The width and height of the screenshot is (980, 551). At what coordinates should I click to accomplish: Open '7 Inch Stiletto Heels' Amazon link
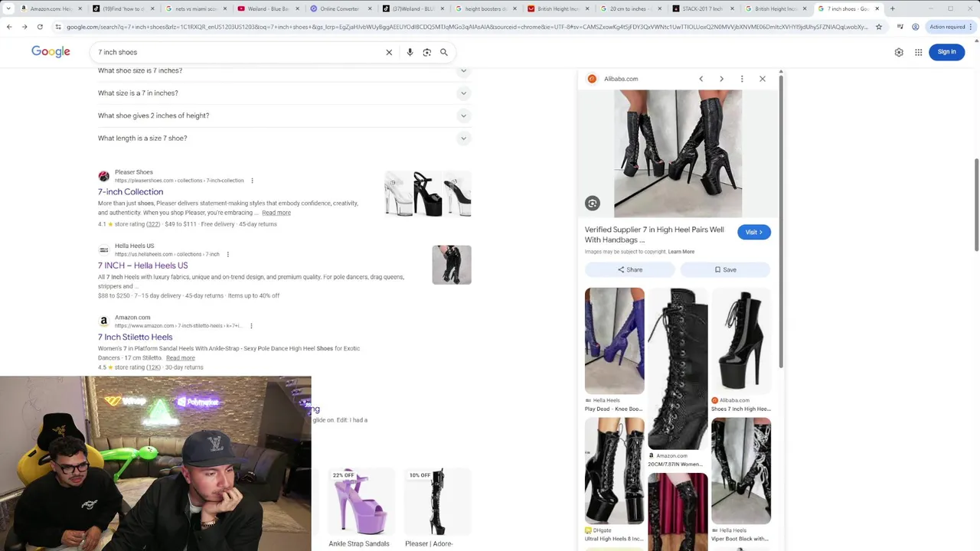(135, 337)
